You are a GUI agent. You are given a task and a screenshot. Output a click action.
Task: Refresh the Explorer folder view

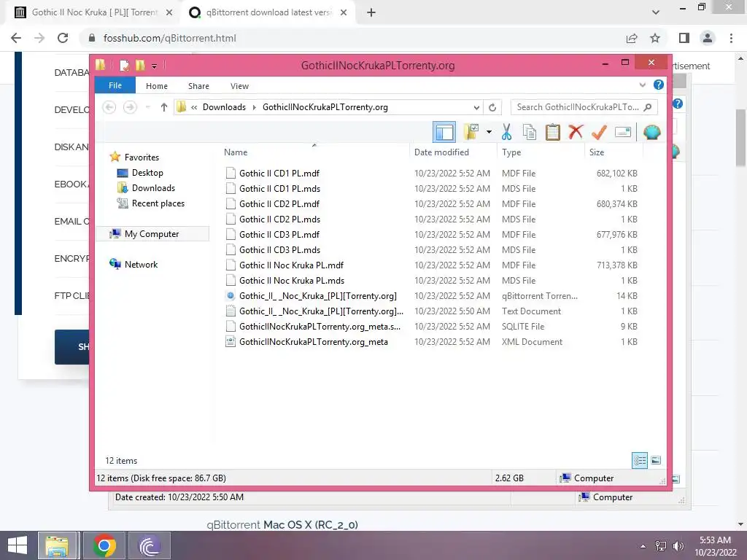(492, 107)
